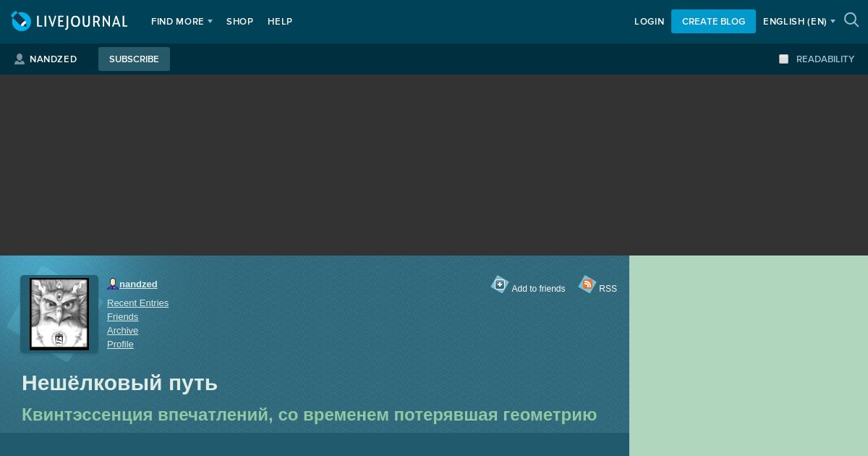
Task: Open the Profile link
Action: [x=120, y=345]
